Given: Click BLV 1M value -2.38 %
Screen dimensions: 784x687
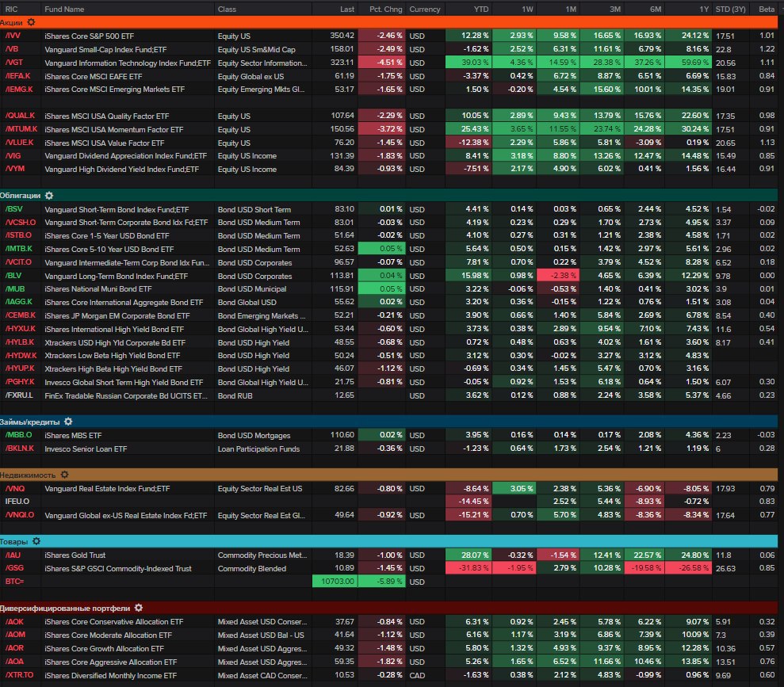Looking at the screenshot, I should tap(559, 275).
